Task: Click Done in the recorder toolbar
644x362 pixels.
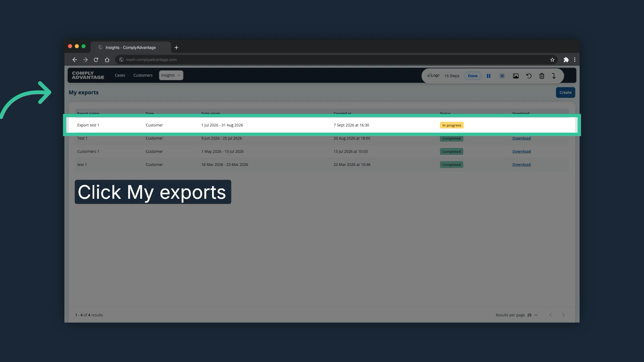Action: click(473, 76)
